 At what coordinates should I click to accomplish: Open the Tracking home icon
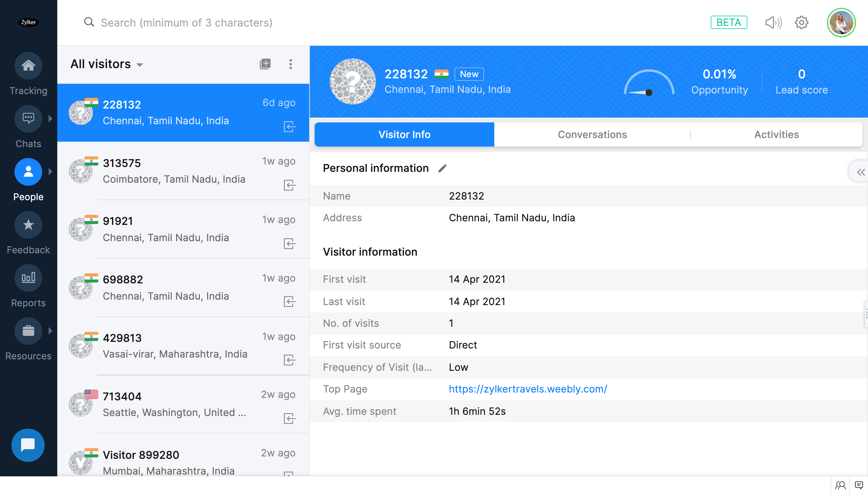[x=28, y=65]
